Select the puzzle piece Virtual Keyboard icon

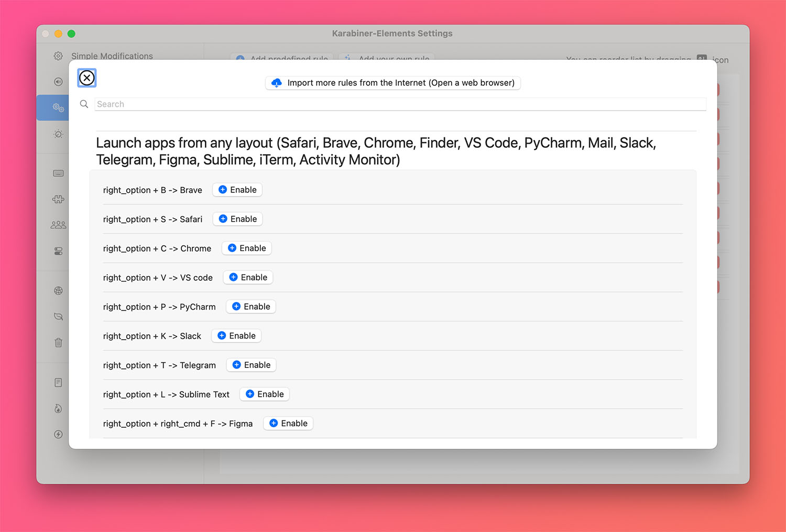coord(58,199)
